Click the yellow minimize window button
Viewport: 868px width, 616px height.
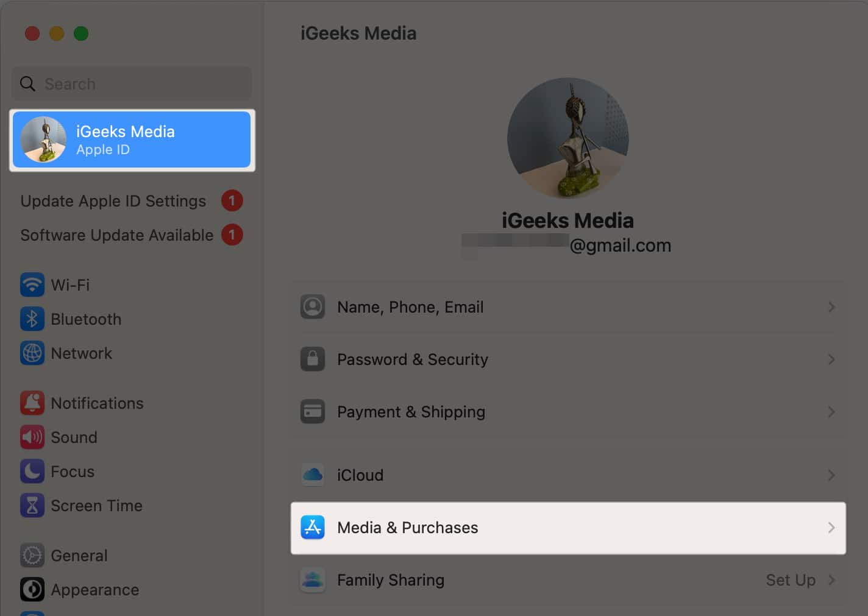[57, 34]
